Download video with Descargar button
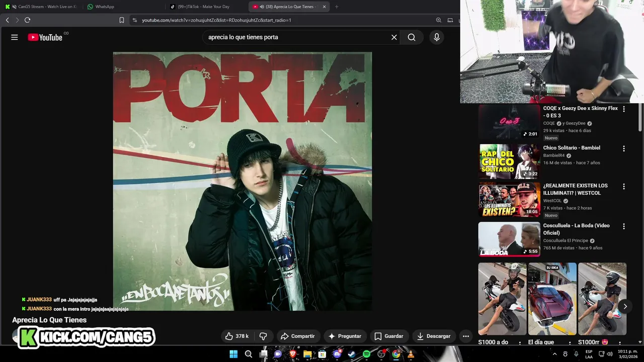The height and width of the screenshot is (362, 644). [434, 336]
